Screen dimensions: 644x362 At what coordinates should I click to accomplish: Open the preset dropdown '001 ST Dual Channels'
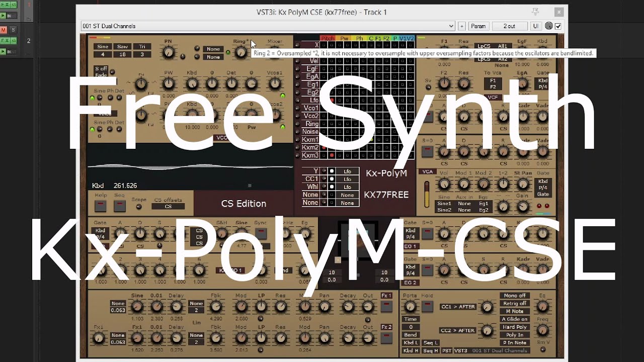click(268, 26)
